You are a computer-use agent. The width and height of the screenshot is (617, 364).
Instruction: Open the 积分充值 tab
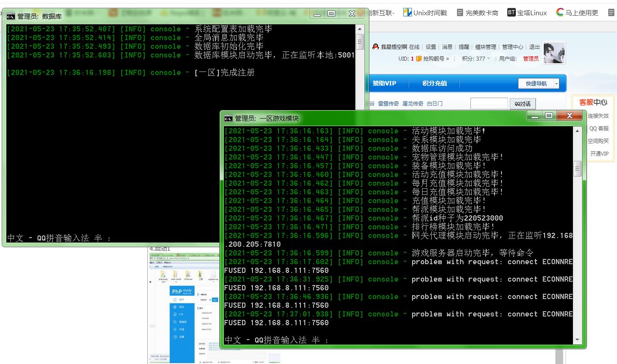pyautogui.click(x=434, y=83)
